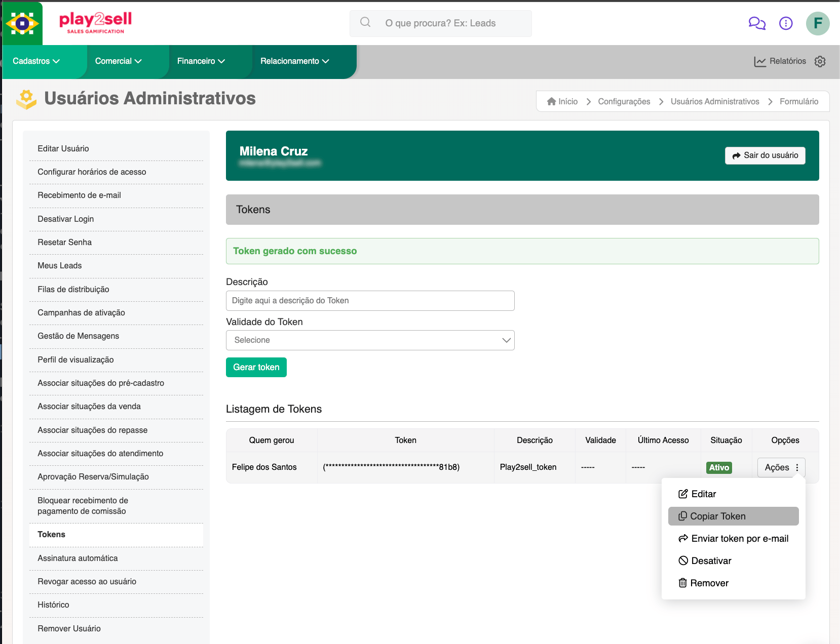Image resolution: width=840 pixels, height=644 pixels.
Task: Expand the Comercial menu
Action: [x=118, y=61]
